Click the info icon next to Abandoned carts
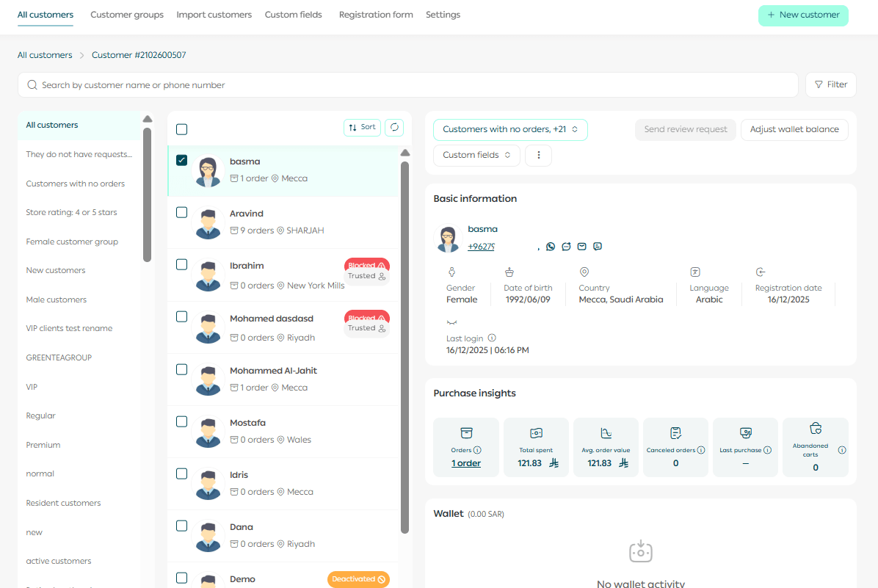 coord(841,450)
